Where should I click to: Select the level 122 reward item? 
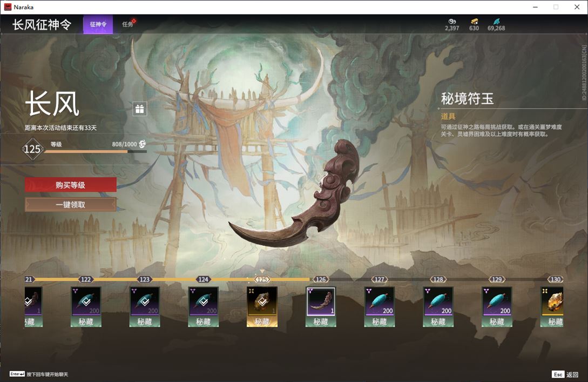(x=86, y=306)
